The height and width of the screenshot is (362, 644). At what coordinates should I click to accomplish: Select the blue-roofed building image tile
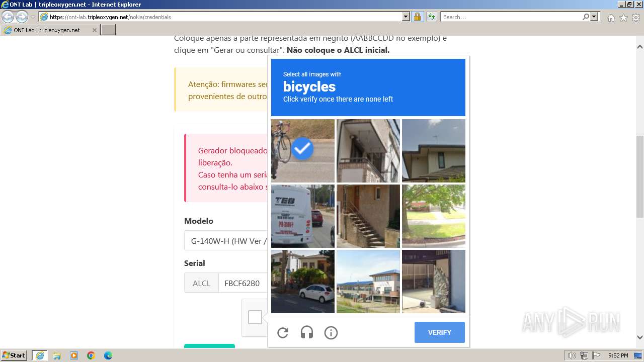coord(368,282)
